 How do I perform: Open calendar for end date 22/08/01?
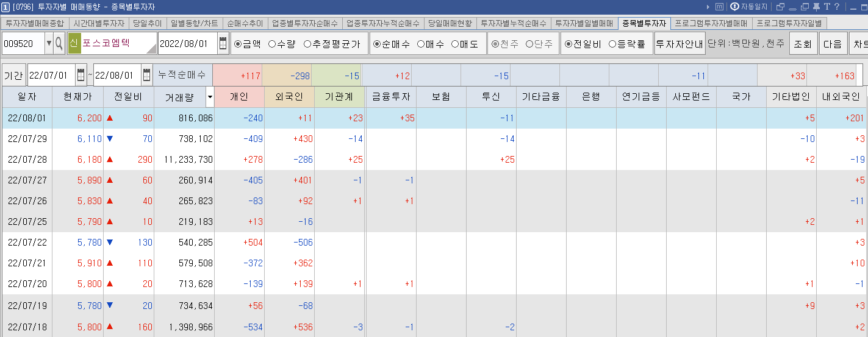(146, 76)
